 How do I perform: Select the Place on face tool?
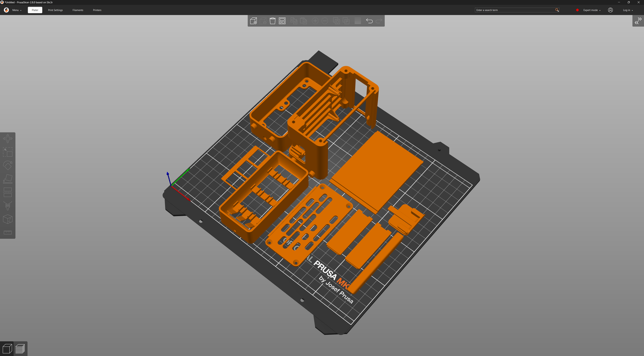click(8, 179)
